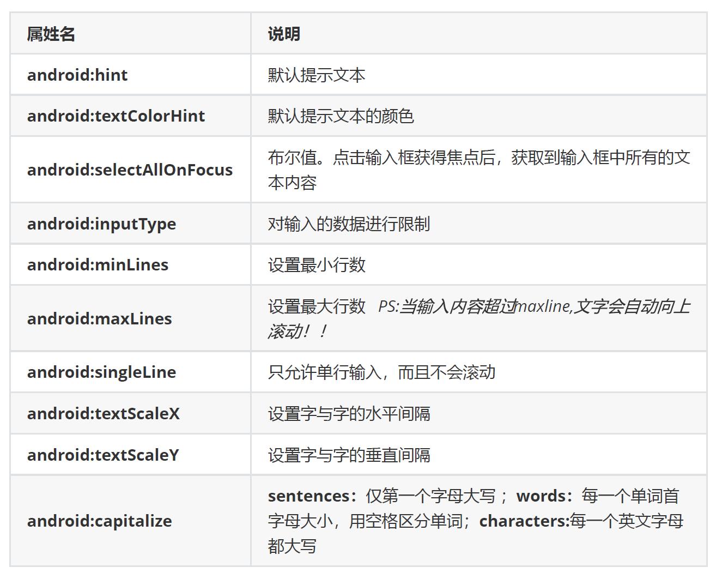This screenshot has height=573, width=728.
Task: Select the 默认提示文本 description cell
Action: [x=478, y=75]
